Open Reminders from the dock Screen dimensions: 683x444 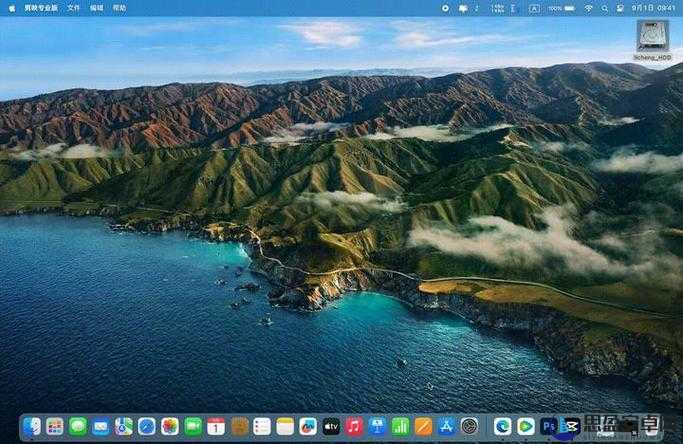pyautogui.click(x=262, y=427)
